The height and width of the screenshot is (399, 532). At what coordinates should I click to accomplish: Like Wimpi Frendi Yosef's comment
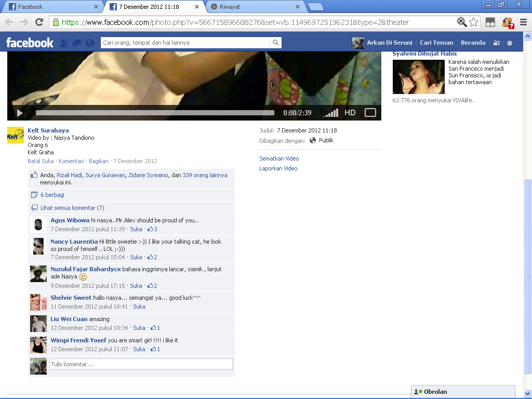(139, 349)
